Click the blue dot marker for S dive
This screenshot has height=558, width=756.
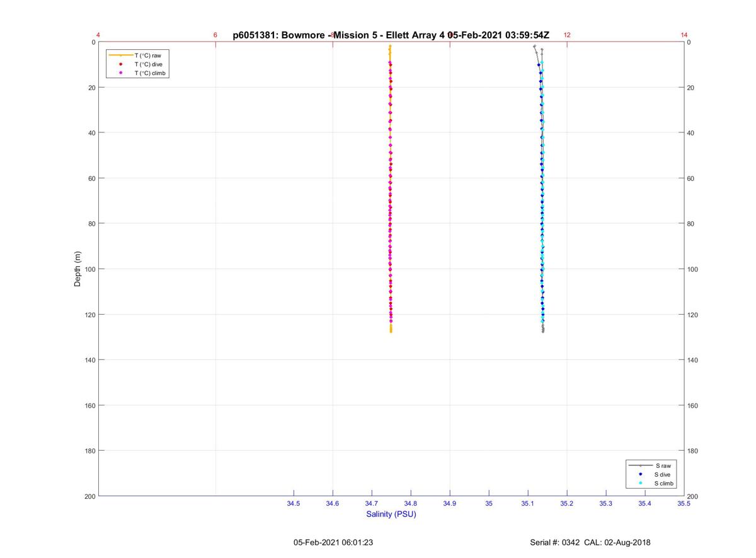(641, 474)
